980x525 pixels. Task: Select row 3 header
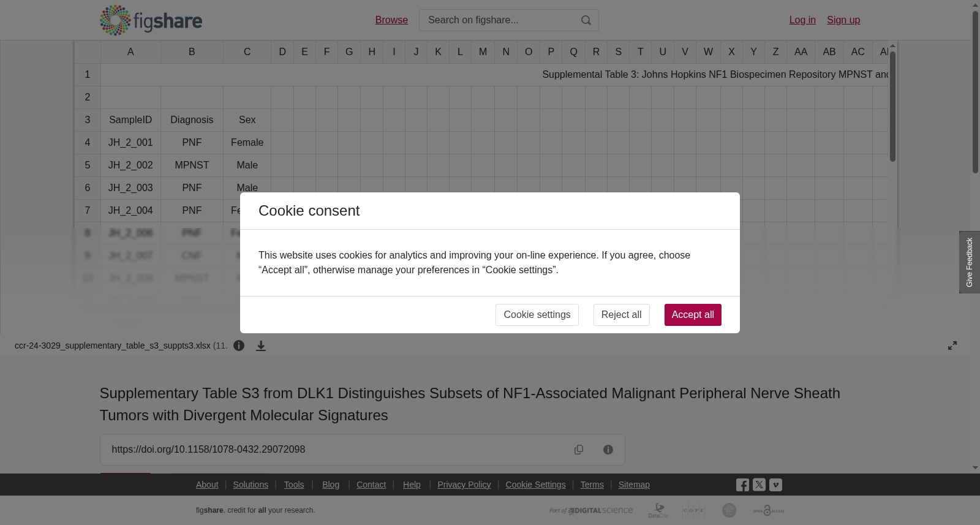pos(88,120)
